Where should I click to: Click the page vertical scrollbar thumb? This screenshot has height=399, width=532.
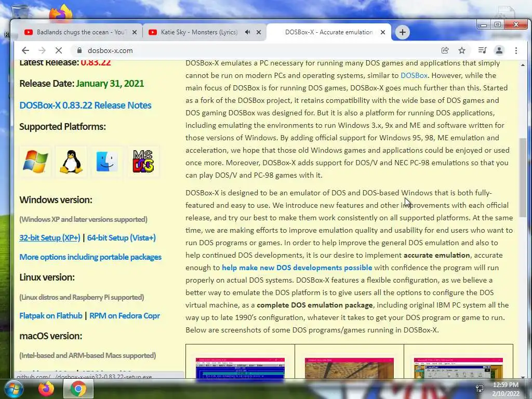(x=523, y=178)
